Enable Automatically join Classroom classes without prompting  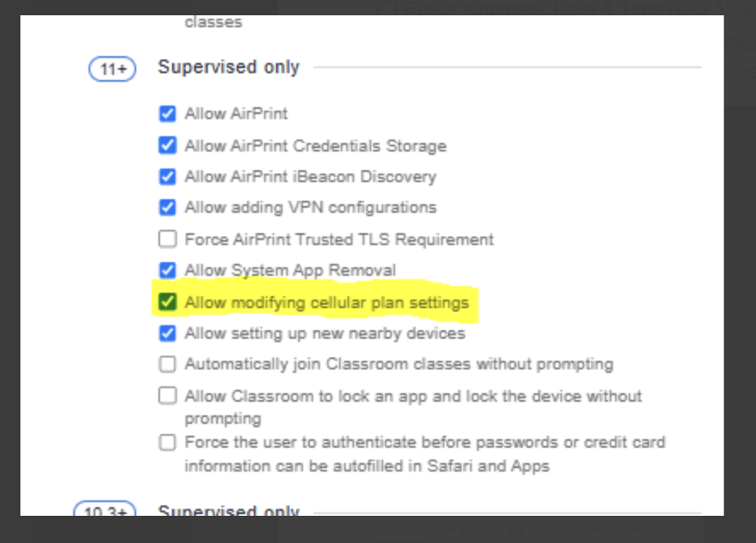[x=167, y=364]
